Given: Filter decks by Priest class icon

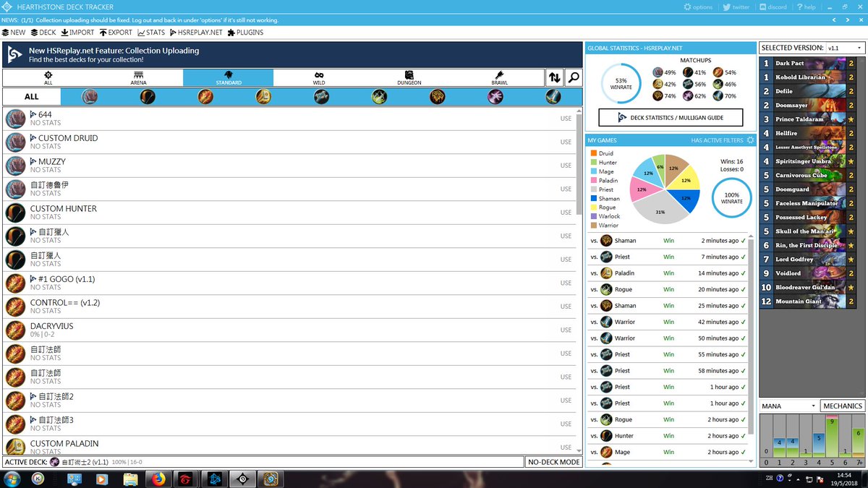Looking at the screenshot, I should pyautogui.click(x=321, y=96).
